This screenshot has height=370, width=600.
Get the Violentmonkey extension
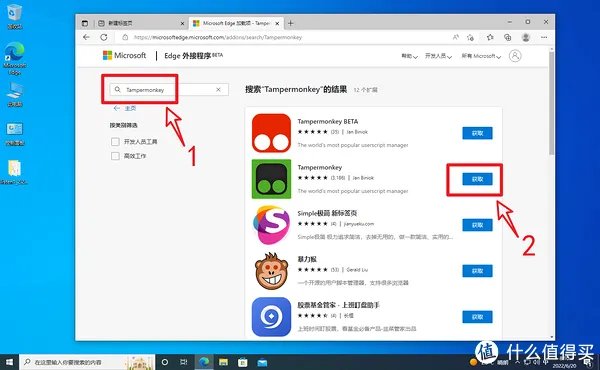pyautogui.click(x=477, y=271)
